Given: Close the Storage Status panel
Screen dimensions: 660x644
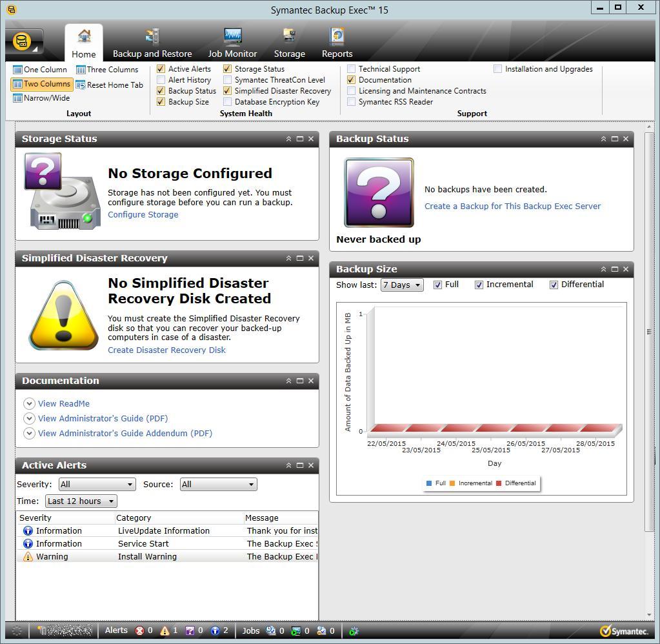Looking at the screenshot, I should pos(311,139).
